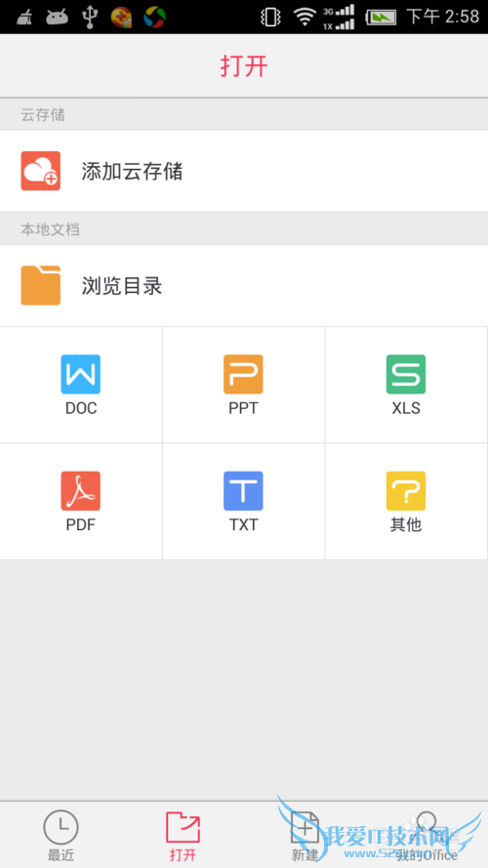Tap the TXT label text

click(x=243, y=524)
